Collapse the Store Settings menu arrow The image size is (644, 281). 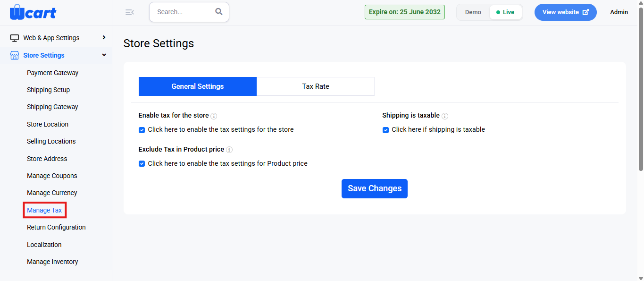(104, 55)
